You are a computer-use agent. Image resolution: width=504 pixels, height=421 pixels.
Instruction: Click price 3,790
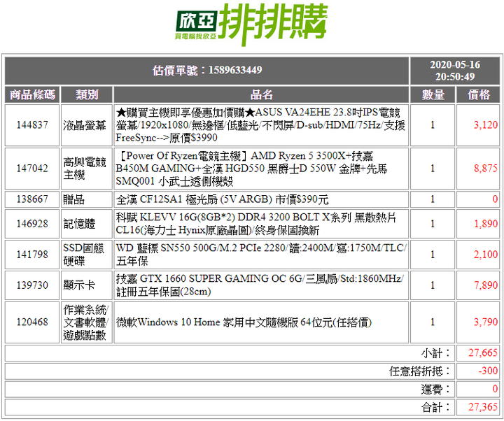[486, 322]
